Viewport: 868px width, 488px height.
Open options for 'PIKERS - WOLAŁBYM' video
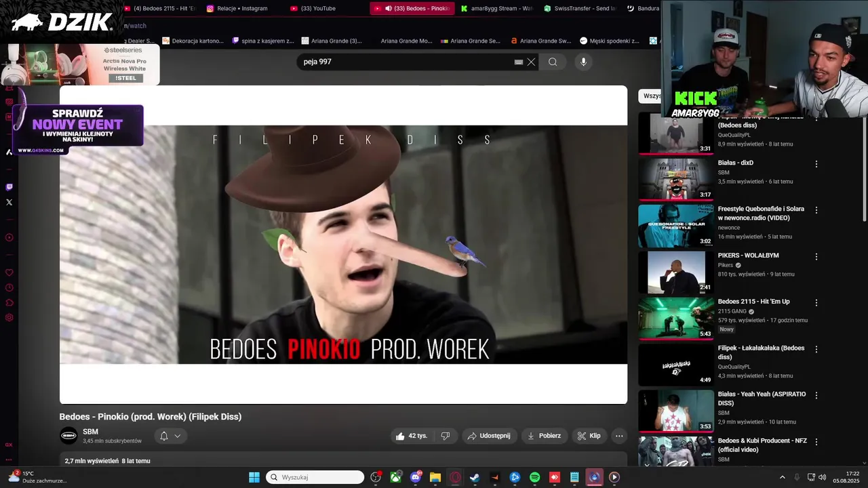(x=816, y=257)
